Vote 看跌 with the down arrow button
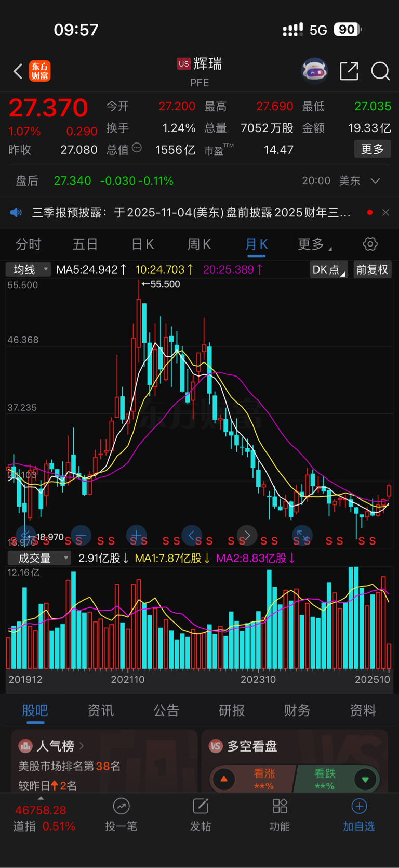 point(365,779)
